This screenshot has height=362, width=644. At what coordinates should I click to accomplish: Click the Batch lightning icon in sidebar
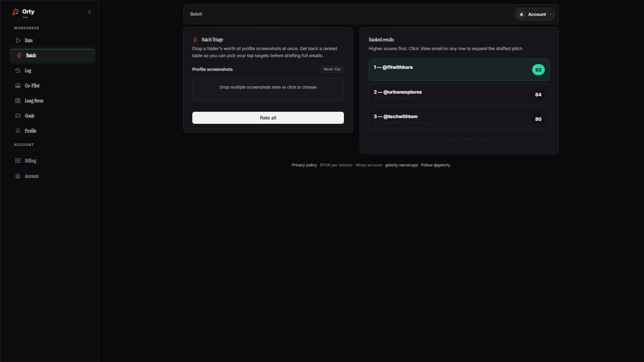(19, 56)
